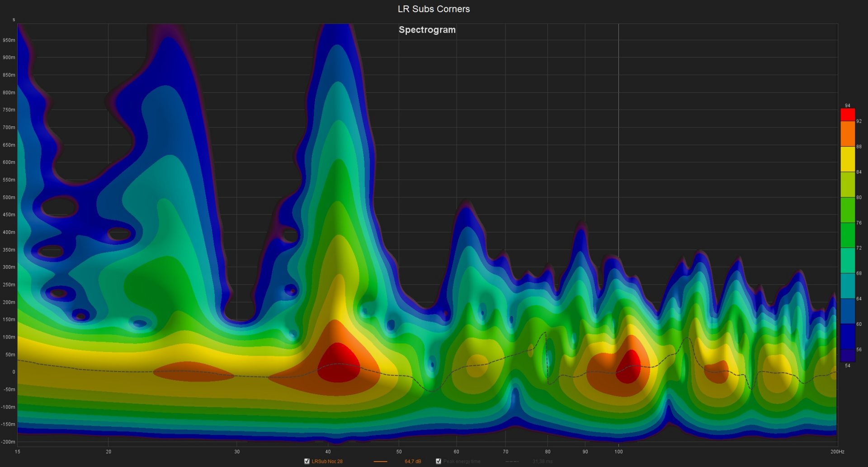Select the orange 88–92 dB color band

(x=847, y=134)
